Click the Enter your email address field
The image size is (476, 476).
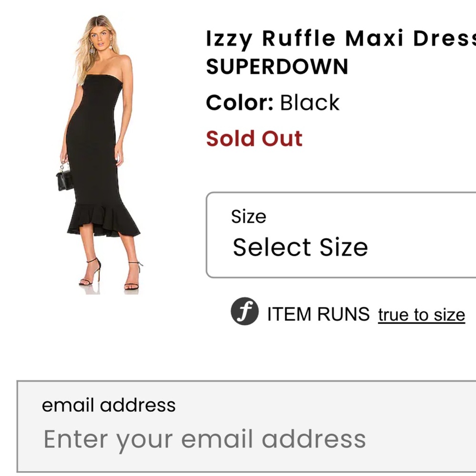[204, 438]
